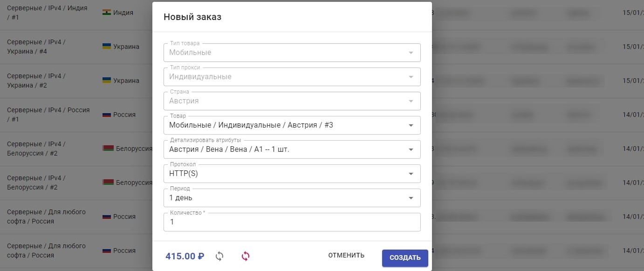Viewport: 644px width, 271px height.
Task: Select the Серверные / IPv4 / Индия / #1 row
Action: [47, 13]
